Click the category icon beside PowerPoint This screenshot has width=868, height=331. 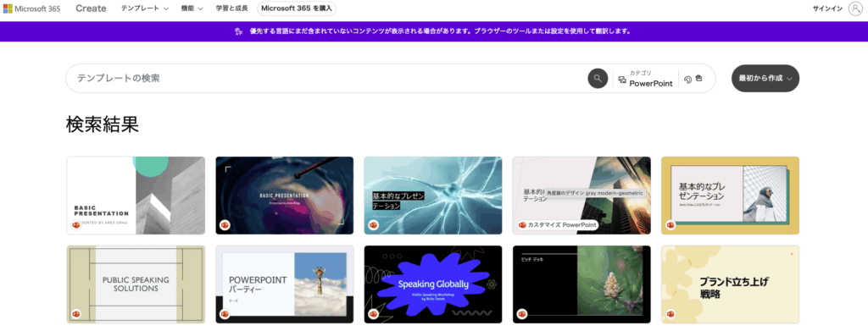point(622,80)
